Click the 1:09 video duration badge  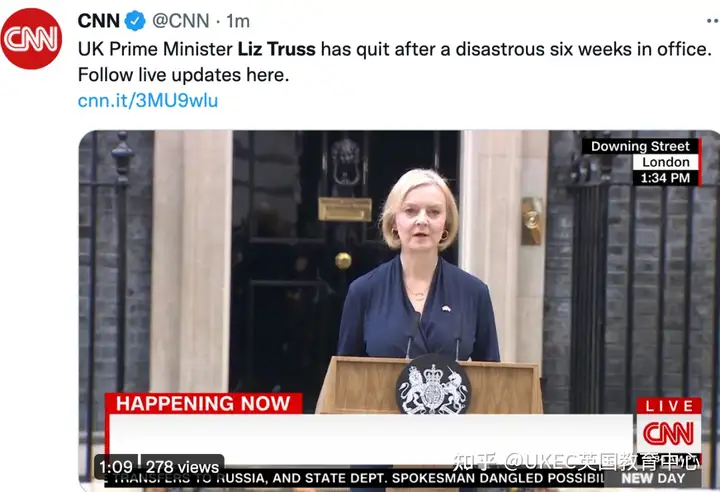tap(116, 467)
